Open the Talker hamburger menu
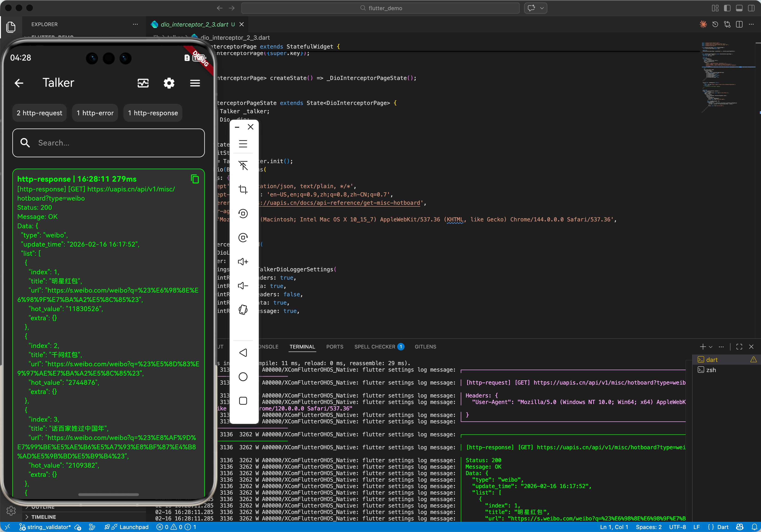 pyautogui.click(x=195, y=83)
